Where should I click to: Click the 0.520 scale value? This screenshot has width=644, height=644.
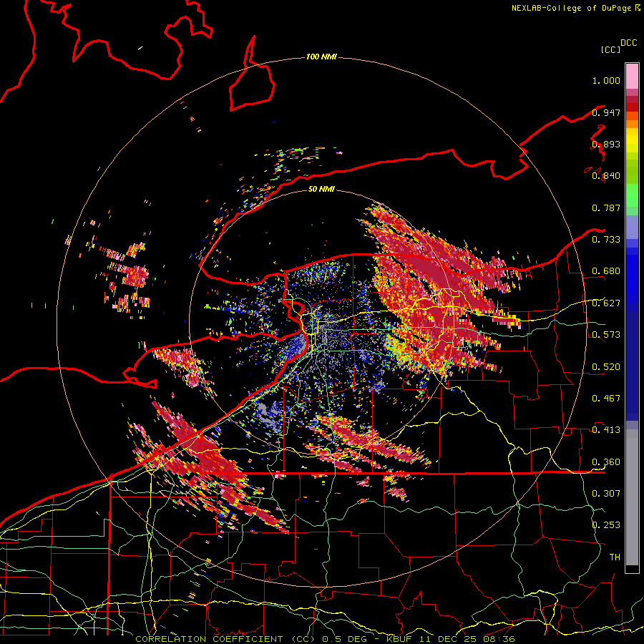[x=606, y=366]
